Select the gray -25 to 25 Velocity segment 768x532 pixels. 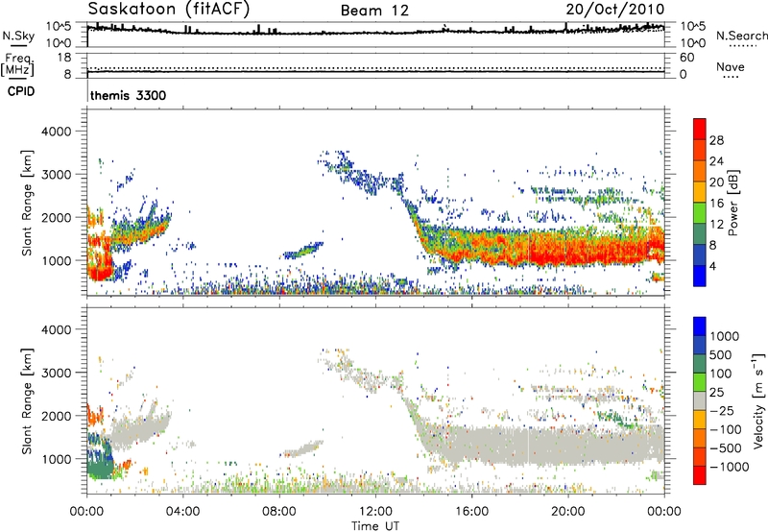(700, 401)
